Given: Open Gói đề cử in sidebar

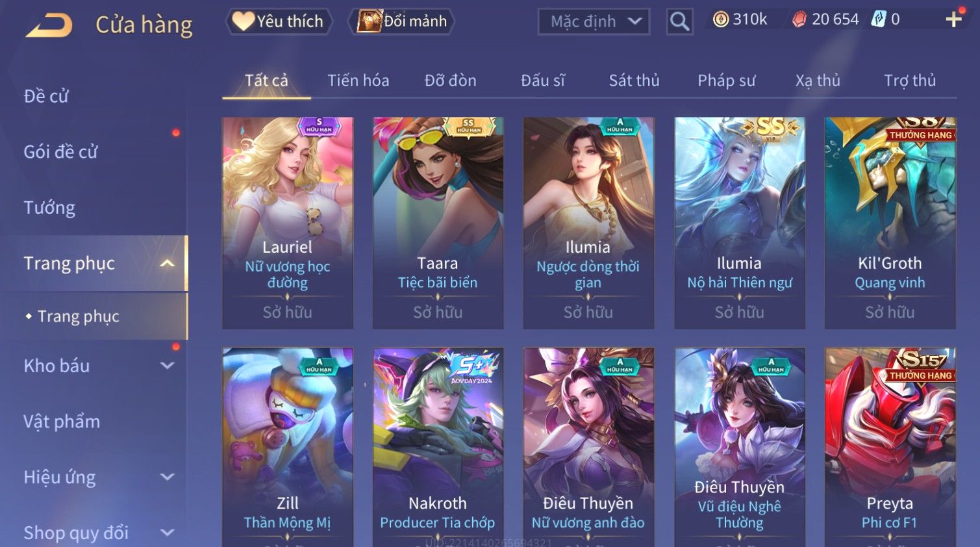Looking at the screenshot, I should (x=60, y=152).
